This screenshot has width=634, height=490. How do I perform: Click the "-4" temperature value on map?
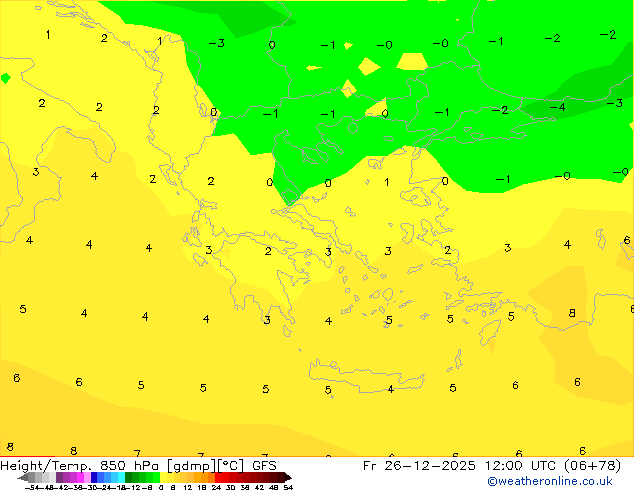pos(557,107)
